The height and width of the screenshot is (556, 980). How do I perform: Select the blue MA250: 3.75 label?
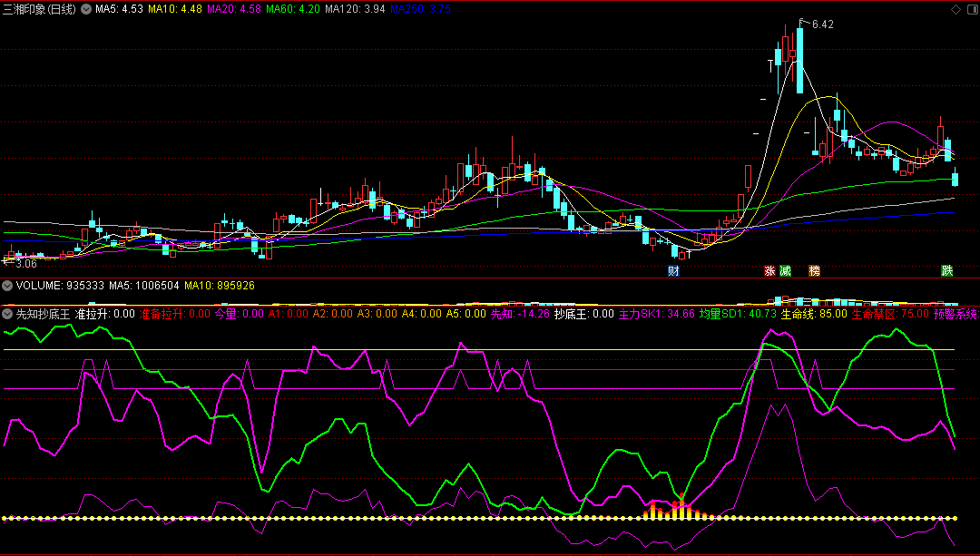[x=420, y=9]
